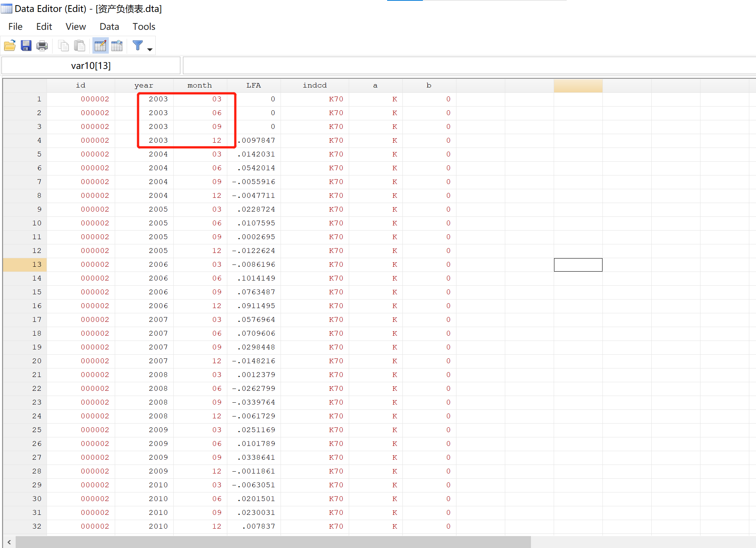Open the Data menu

[x=109, y=26]
